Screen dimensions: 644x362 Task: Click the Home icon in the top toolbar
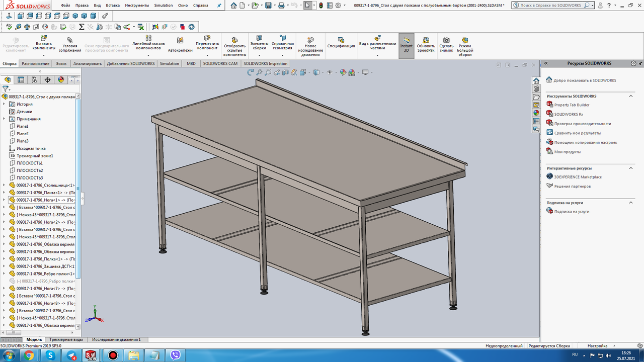click(x=233, y=6)
